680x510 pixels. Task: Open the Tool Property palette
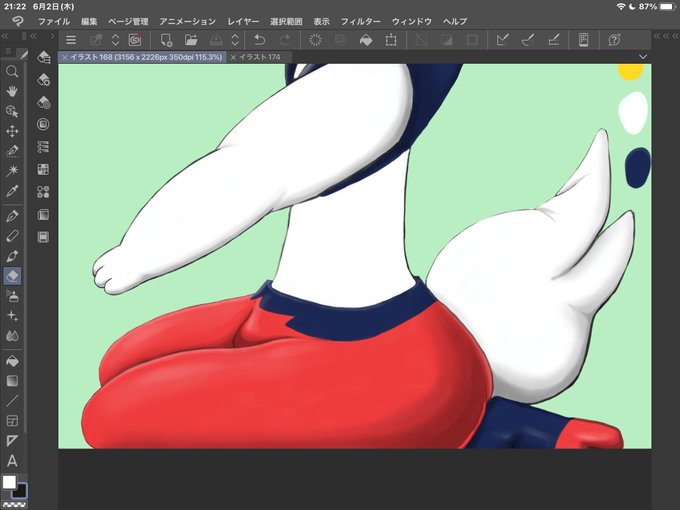click(x=43, y=80)
